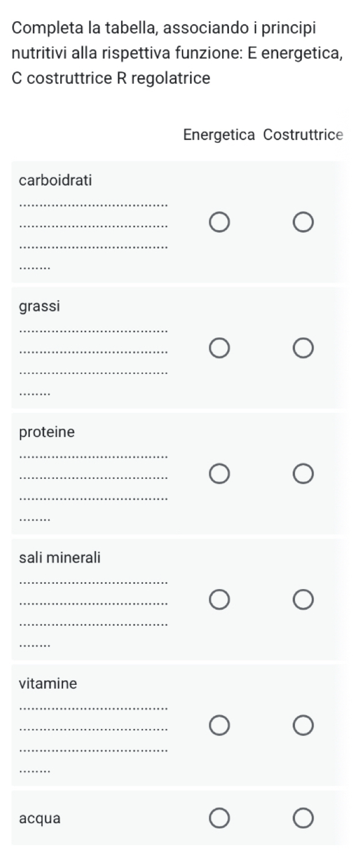Set vitamine to Costruttrice

pyautogui.click(x=303, y=726)
